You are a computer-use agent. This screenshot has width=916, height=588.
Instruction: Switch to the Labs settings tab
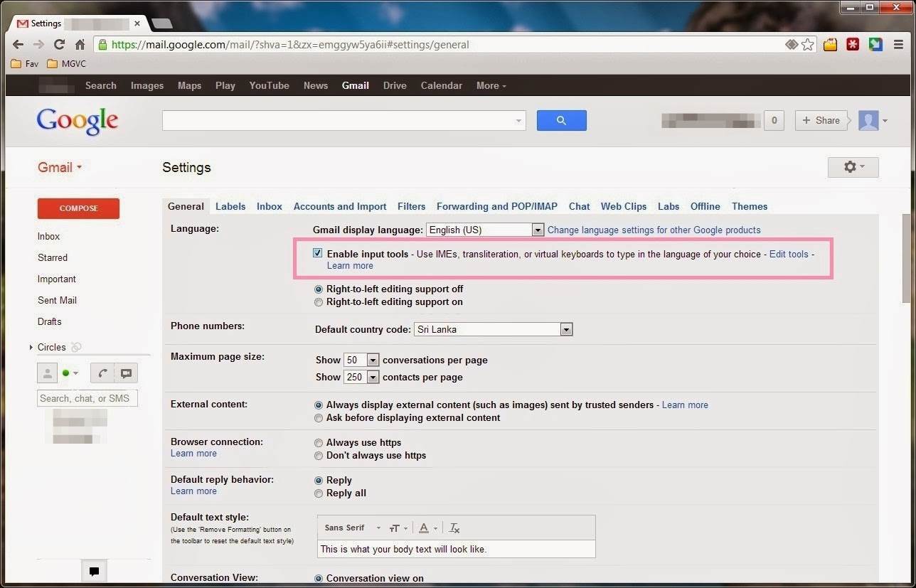(x=668, y=206)
